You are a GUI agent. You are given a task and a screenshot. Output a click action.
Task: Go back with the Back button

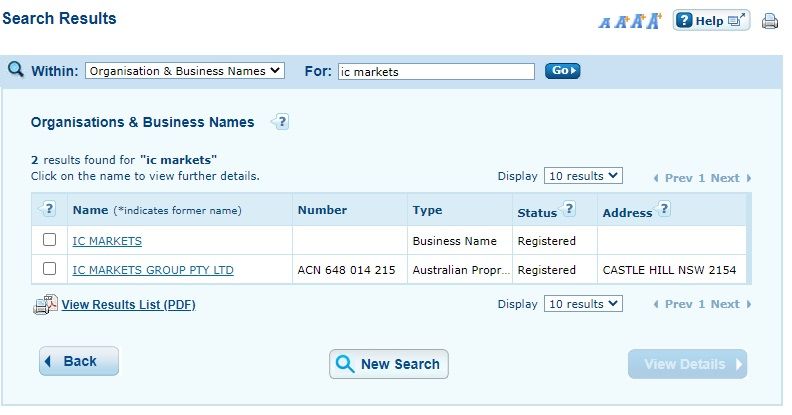(79, 361)
